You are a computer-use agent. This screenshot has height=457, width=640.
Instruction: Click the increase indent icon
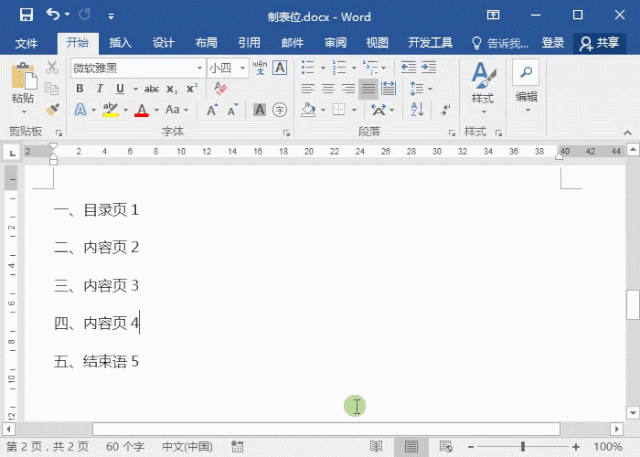pyautogui.click(x=429, y=67)
